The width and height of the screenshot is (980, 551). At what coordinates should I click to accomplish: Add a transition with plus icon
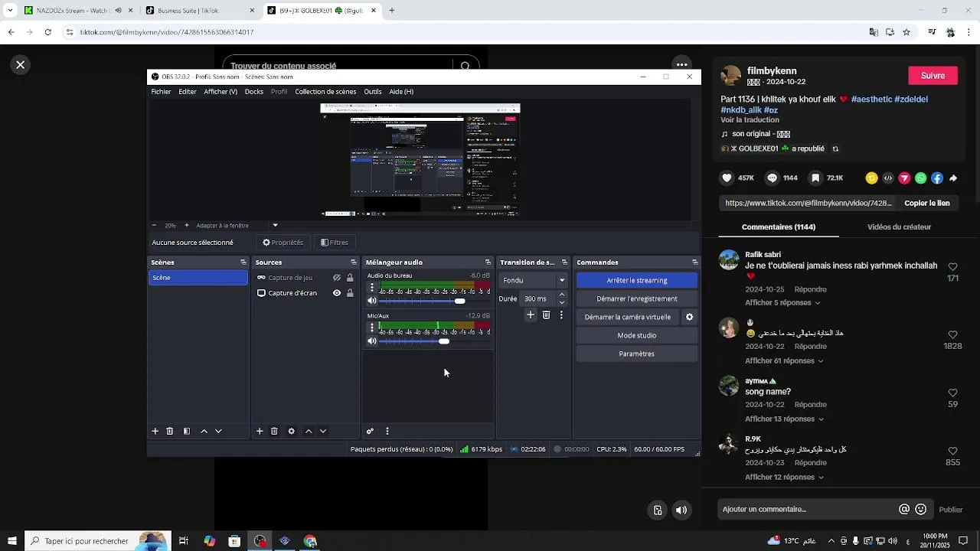tap(530, 315)
